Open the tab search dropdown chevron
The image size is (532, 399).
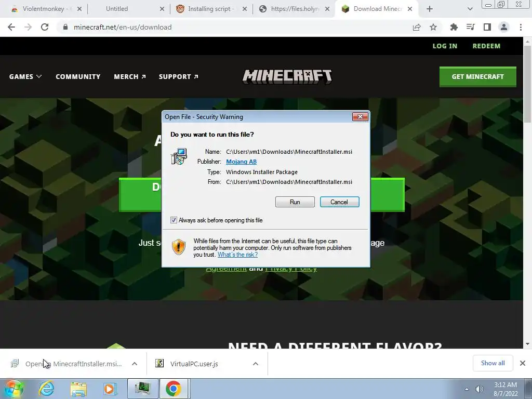[470, 9]
